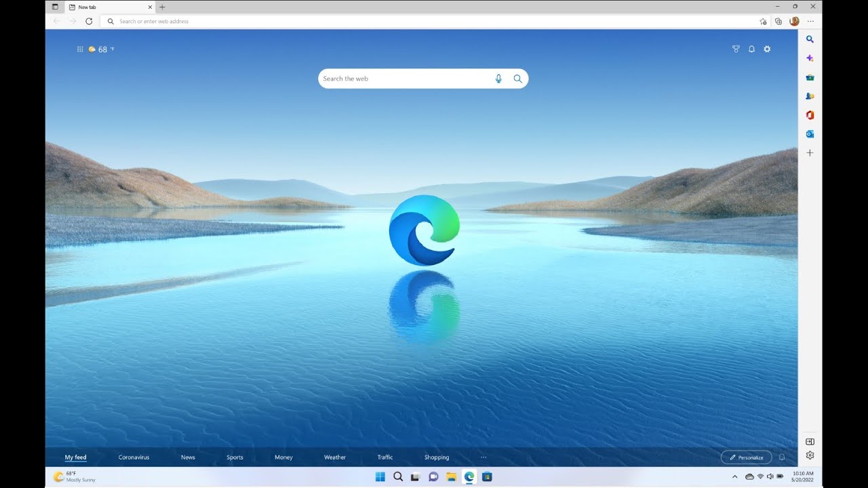The height and width of the screenshot is (488, 868).
Task: Open the Tools briefcase icon in sidebar
Action: tap(810, 77)
